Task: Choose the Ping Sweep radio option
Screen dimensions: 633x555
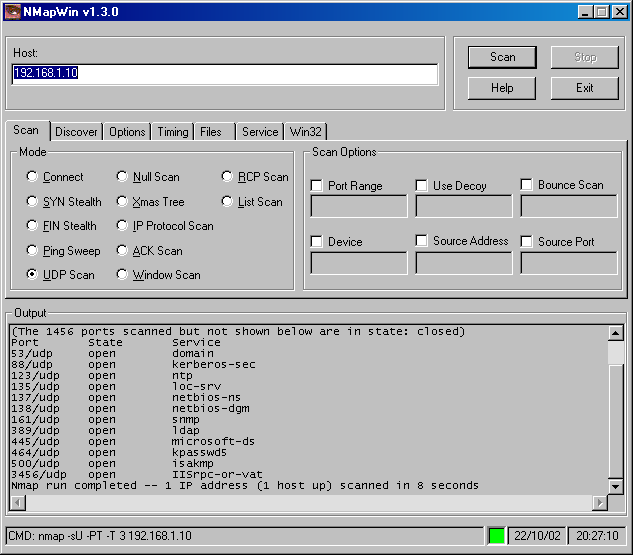Action: tap(33, 251)
